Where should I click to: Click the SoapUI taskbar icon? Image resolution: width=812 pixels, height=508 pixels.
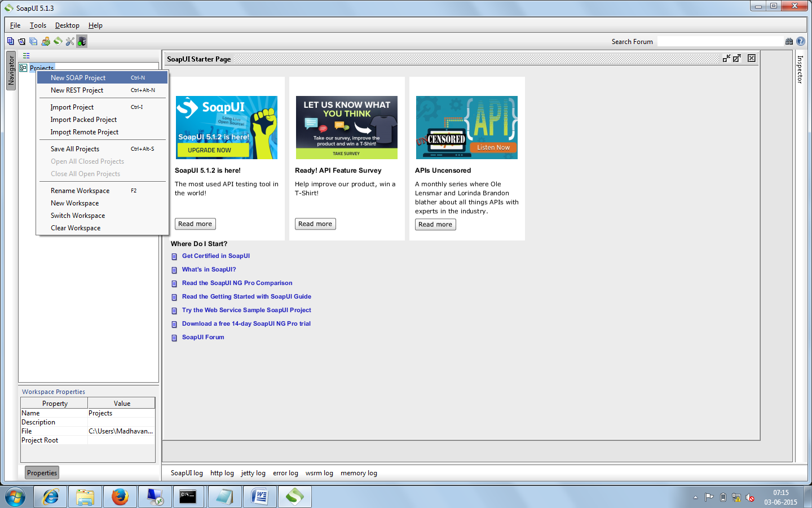click(294, 497)
